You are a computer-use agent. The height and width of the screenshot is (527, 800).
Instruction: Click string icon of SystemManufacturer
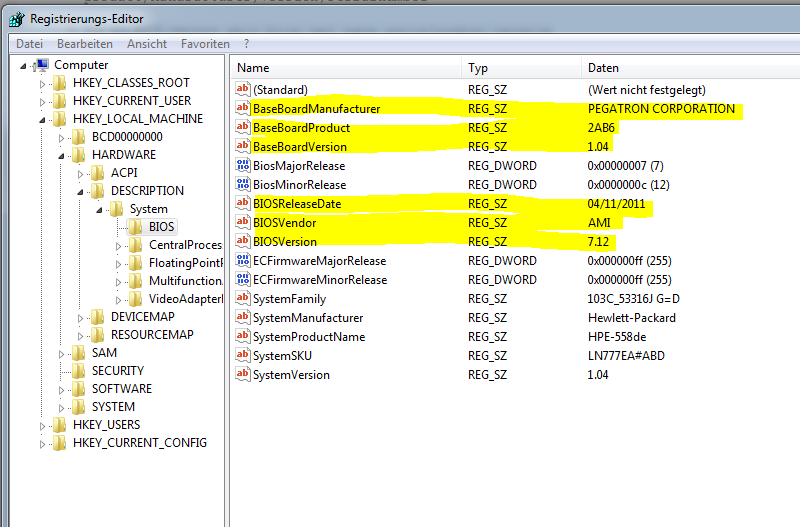(242, 317)
